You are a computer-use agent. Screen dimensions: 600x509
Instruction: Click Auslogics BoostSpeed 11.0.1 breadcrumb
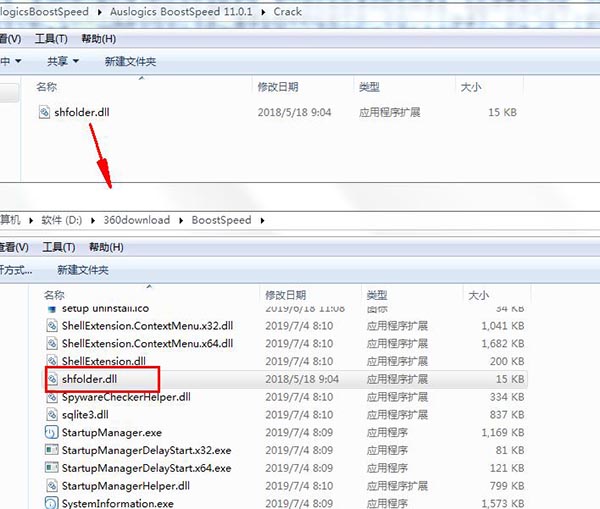[x=181, y=12]
